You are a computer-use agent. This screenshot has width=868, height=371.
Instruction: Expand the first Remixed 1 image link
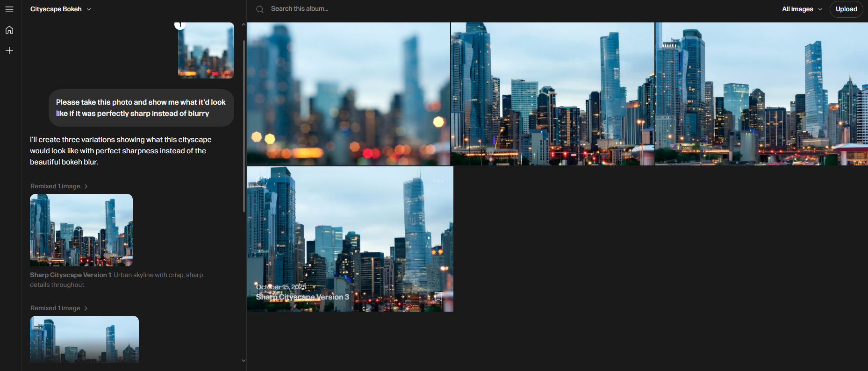59,186
